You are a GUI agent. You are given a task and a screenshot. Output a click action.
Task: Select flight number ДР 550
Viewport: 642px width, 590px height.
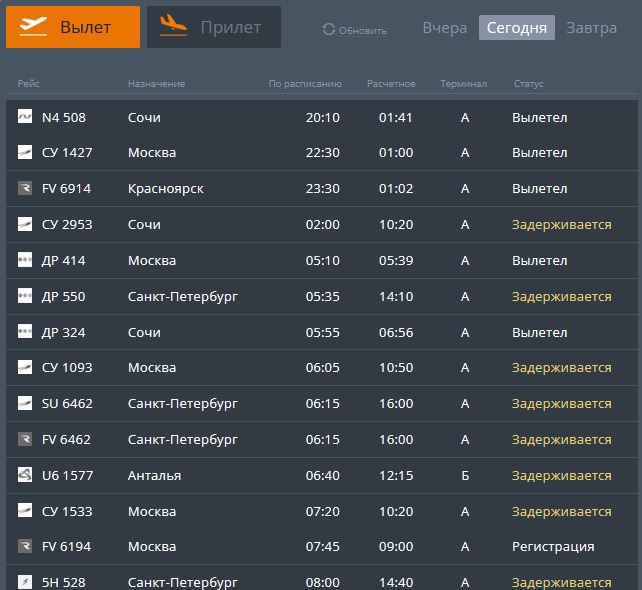63,296
